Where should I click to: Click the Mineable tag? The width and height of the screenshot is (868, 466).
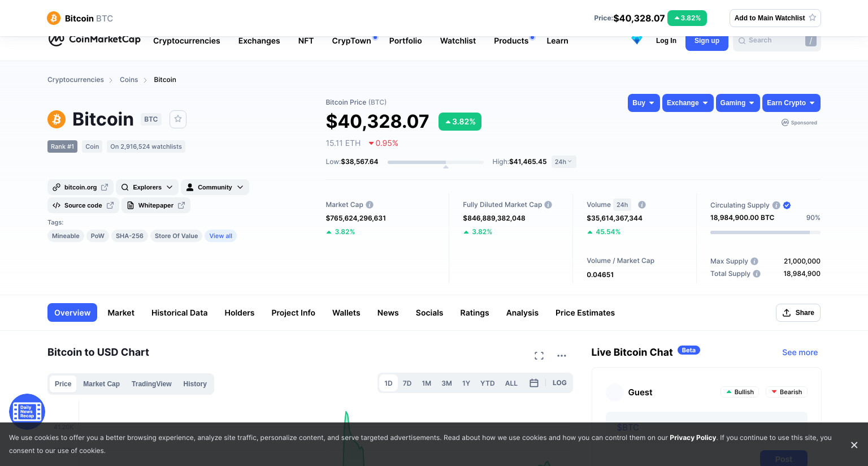[x=66, y=236]
